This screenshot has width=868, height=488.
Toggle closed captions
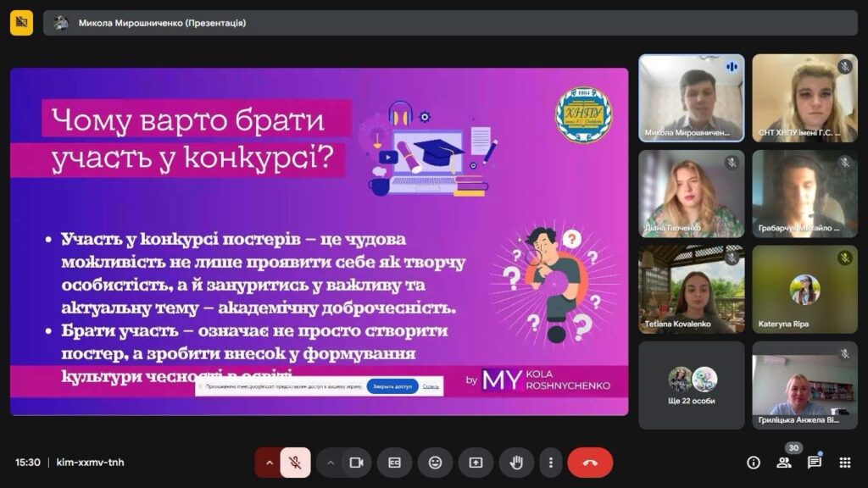tap(394, 463)
